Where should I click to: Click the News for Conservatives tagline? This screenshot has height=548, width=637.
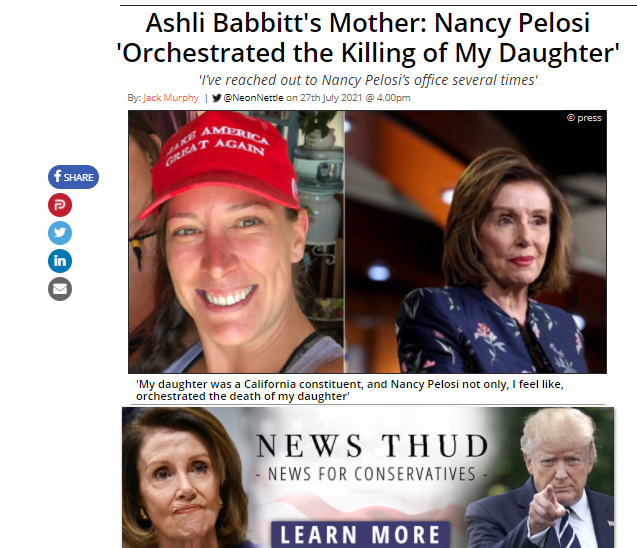[x=372, y=474]
